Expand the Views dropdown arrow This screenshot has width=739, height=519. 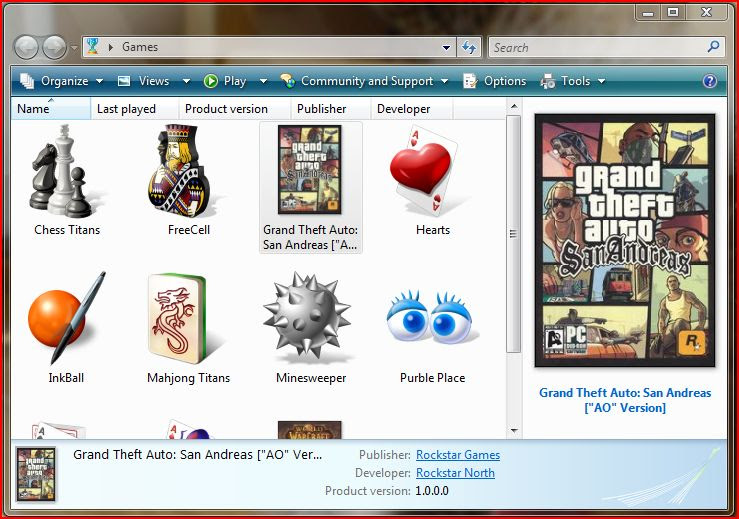tap(186, 81)
